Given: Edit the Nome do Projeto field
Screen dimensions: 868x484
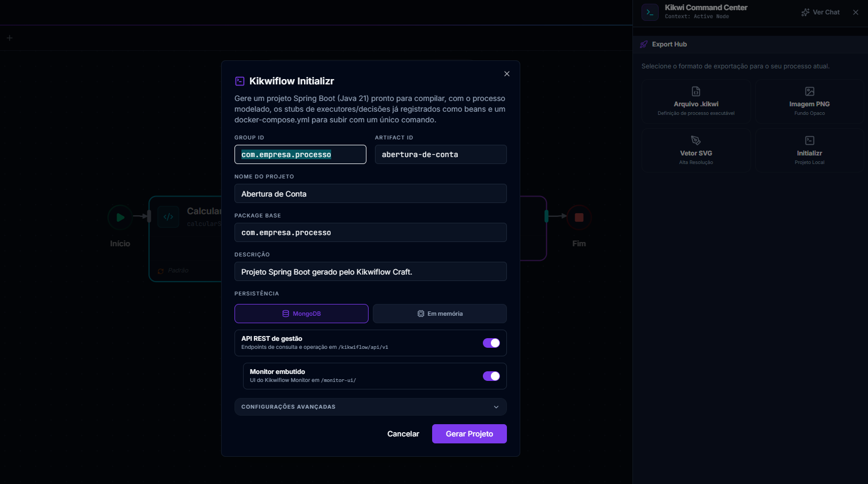Looking at the screenshot, I should click(x=371, y=193).
